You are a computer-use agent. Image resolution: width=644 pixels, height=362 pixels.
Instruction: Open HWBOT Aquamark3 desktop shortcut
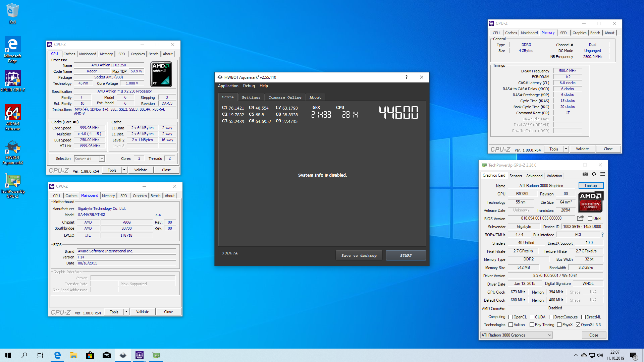[12, 153]
